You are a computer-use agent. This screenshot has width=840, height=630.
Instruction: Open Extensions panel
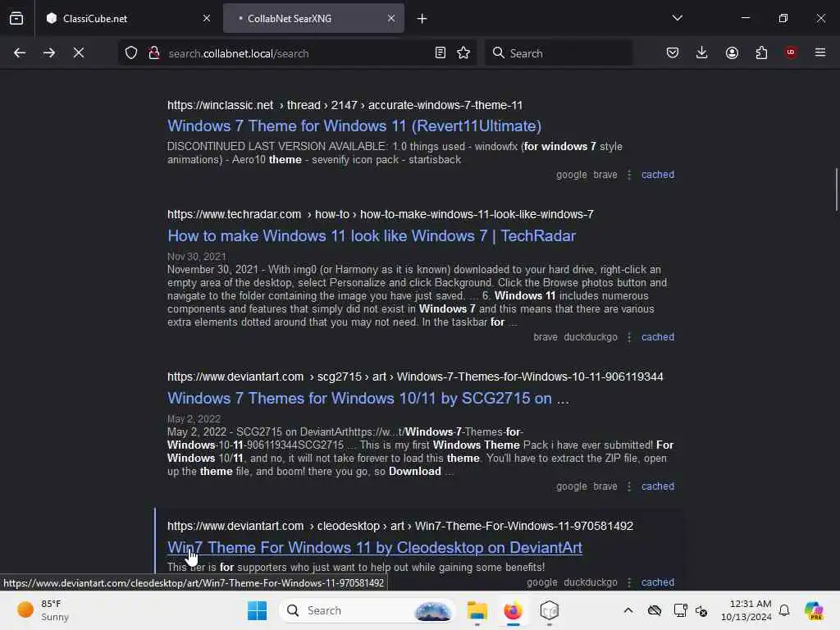761,52
